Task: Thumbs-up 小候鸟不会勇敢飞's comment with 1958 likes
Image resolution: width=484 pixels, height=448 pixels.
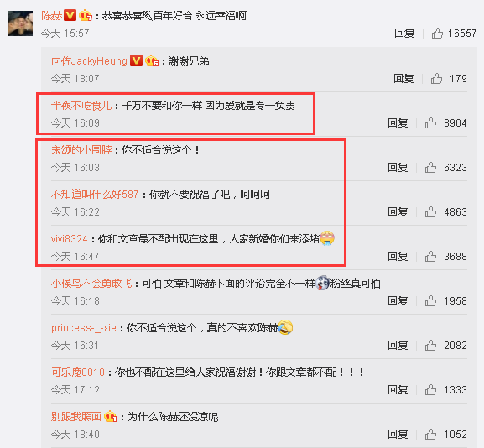Action: coord(430,300)
